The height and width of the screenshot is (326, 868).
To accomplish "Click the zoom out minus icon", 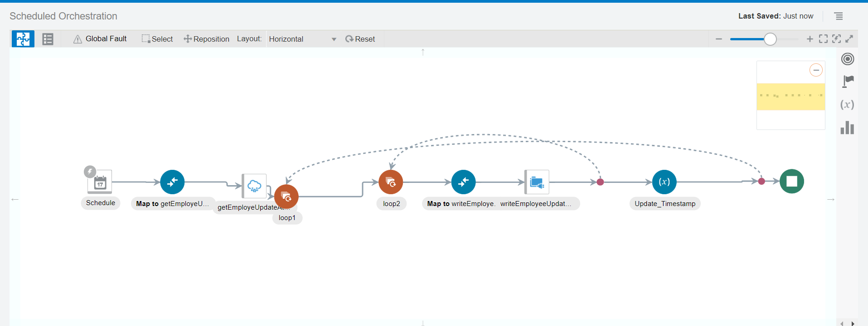I will click(x=719, y=39).
